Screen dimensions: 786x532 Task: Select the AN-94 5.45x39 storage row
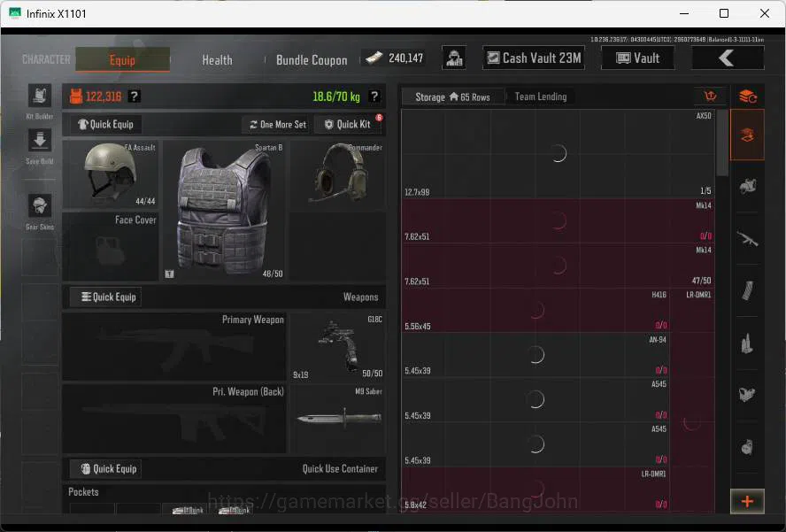536,354
